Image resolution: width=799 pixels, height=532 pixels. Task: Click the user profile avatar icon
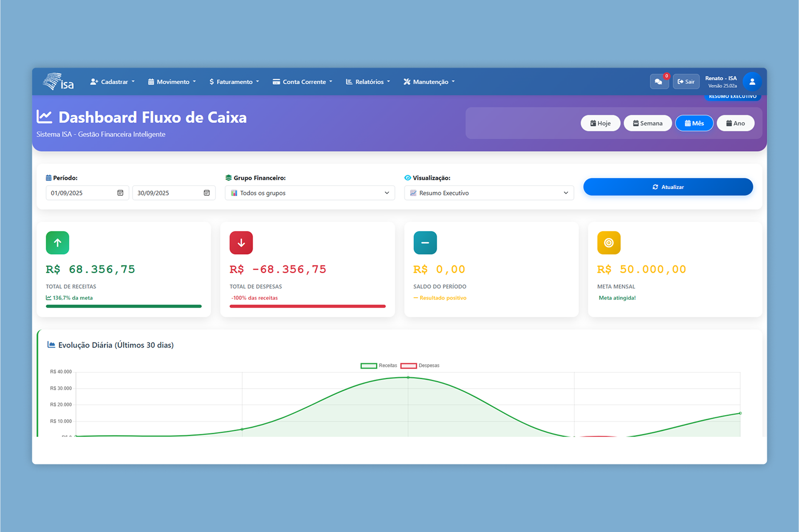pos(752,82)
